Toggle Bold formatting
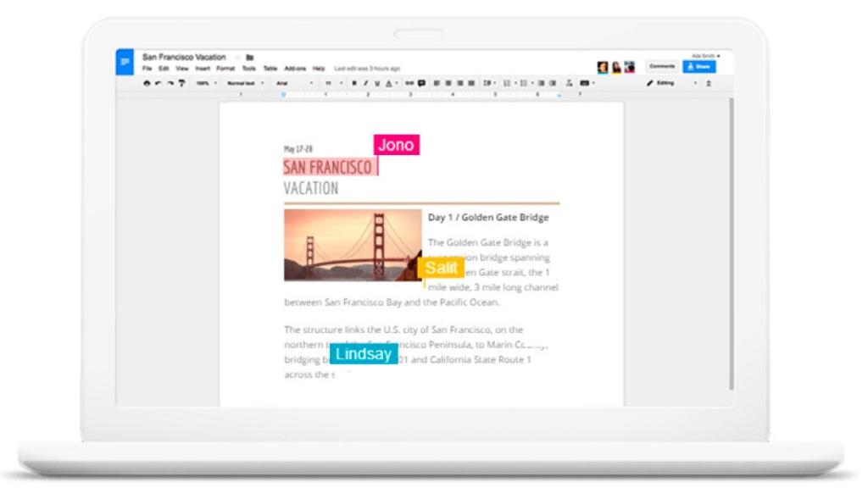The height and width of the screenshot is (488, 868). tap(354, 83)
